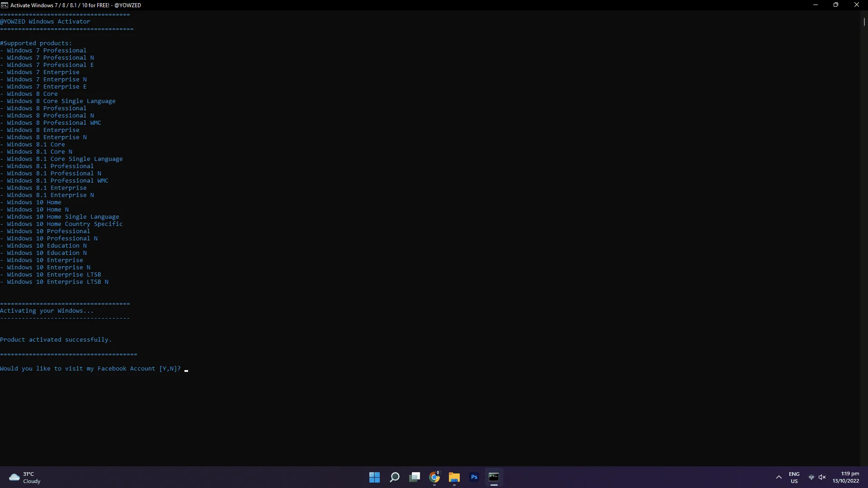Open the weather widget showing 31°C Cloudy
Screen dimensions: 868x488
25,478
